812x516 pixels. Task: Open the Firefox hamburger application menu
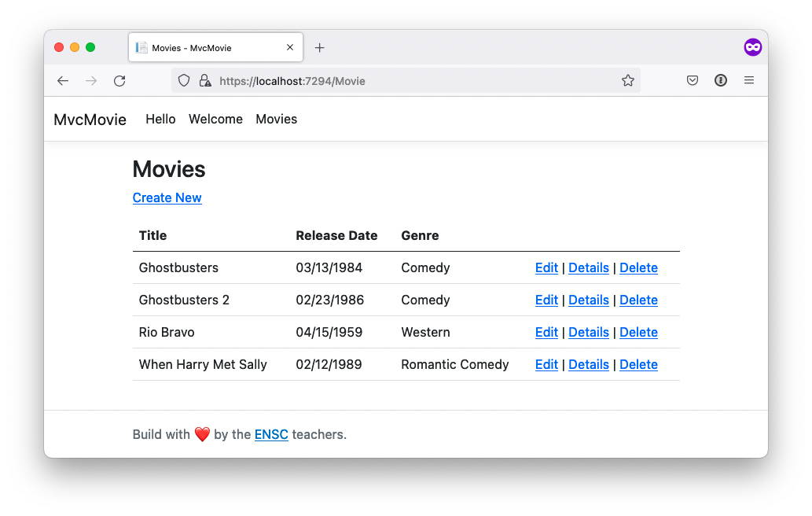tap(749, 80)
